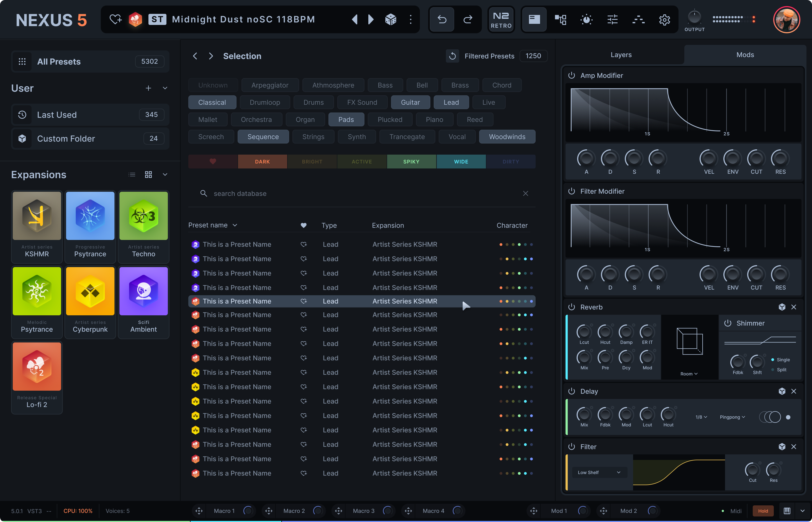This screenshot has width=812, height=522.
Task: Filter by favorites heart in character bar
Action: pos(213,161)
